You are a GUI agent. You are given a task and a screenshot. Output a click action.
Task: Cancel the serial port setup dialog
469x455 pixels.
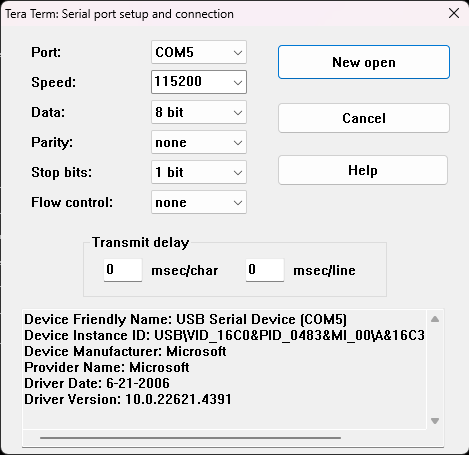point(364,118)
